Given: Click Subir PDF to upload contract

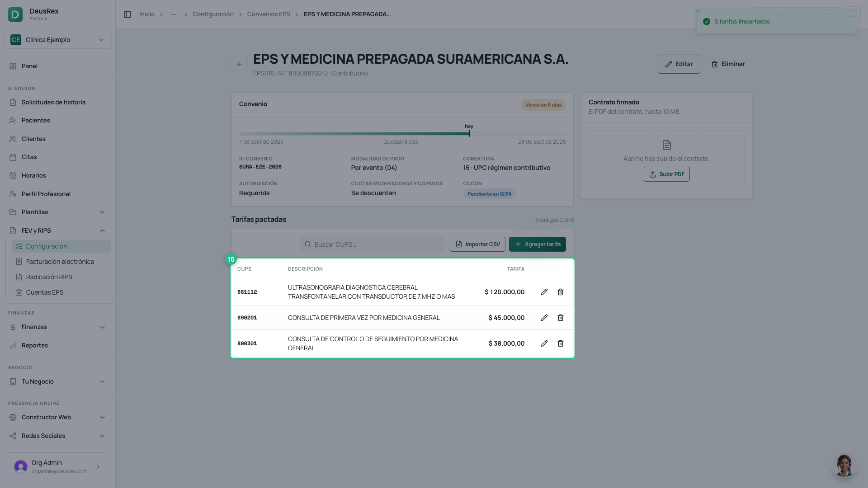Looking at the screenshot, I should click(667, 174).
